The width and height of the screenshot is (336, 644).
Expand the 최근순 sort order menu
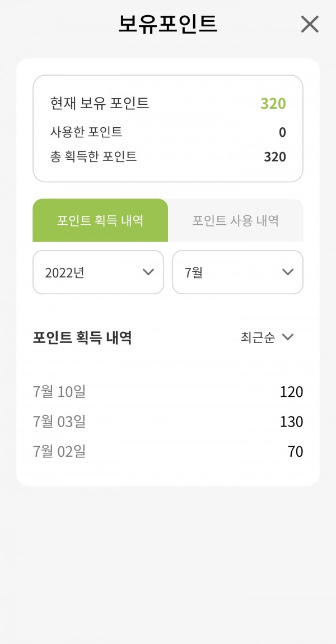[x=267, y=337]
